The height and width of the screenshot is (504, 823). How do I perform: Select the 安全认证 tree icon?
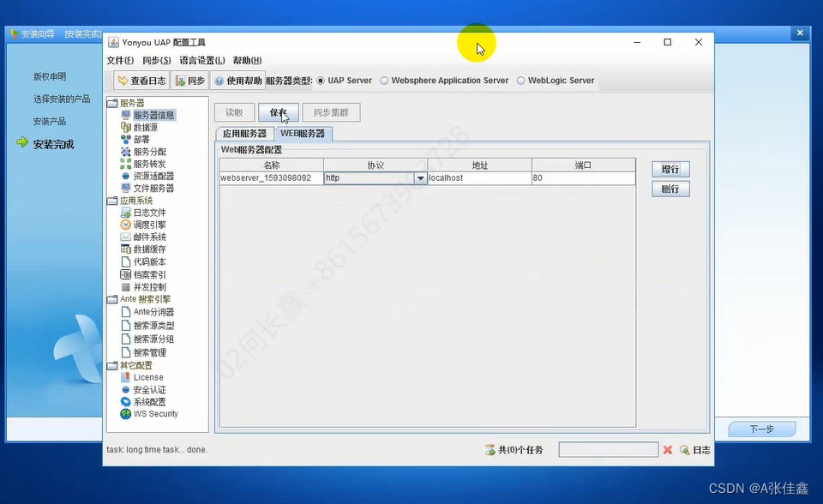pyautogui.click(x=125, y=389)
